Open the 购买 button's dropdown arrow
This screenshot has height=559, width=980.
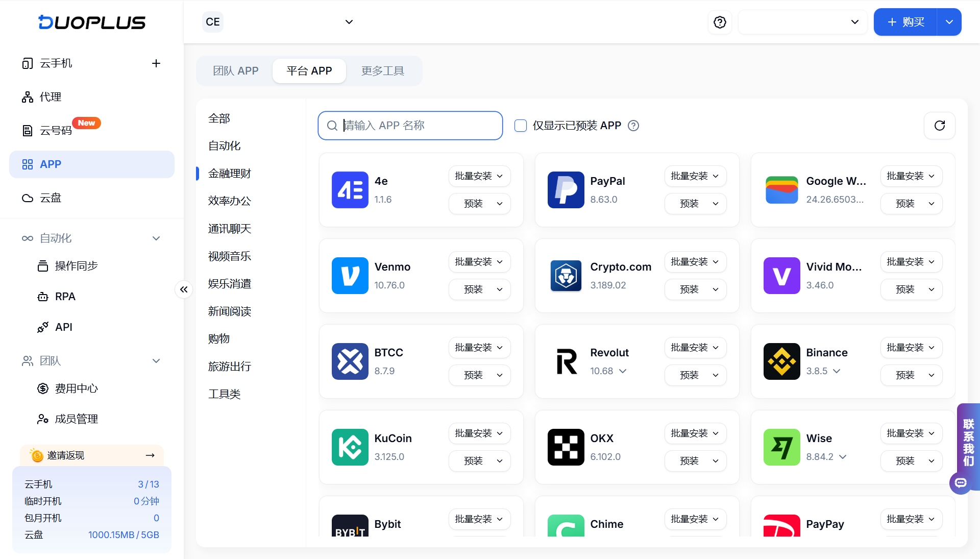949,22
